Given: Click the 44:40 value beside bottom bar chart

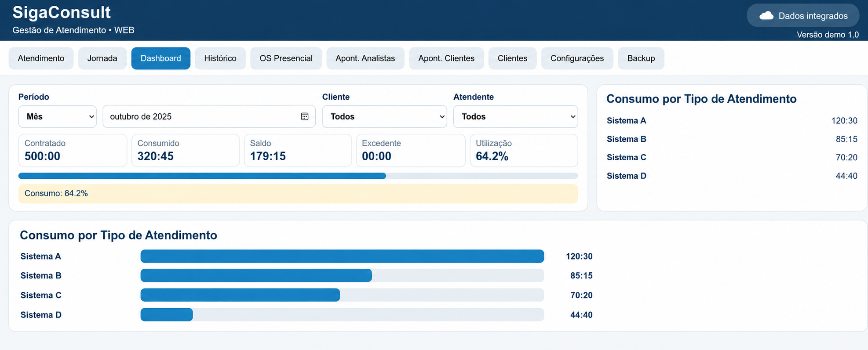Looking at the screenshot, I should [x=581, y=315].
